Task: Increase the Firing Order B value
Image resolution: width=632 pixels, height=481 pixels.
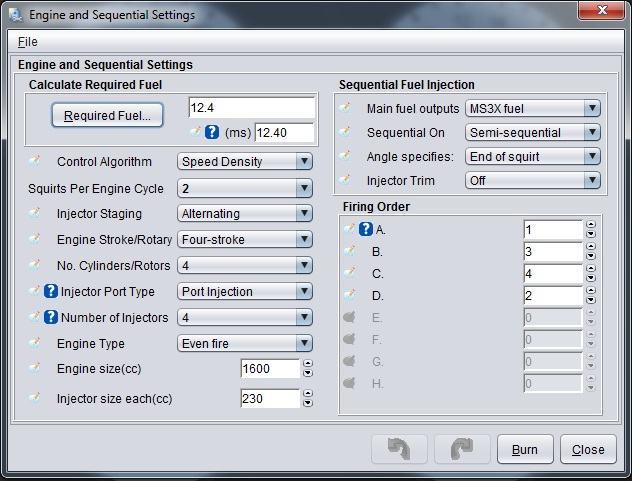Action: click(591, 247)
